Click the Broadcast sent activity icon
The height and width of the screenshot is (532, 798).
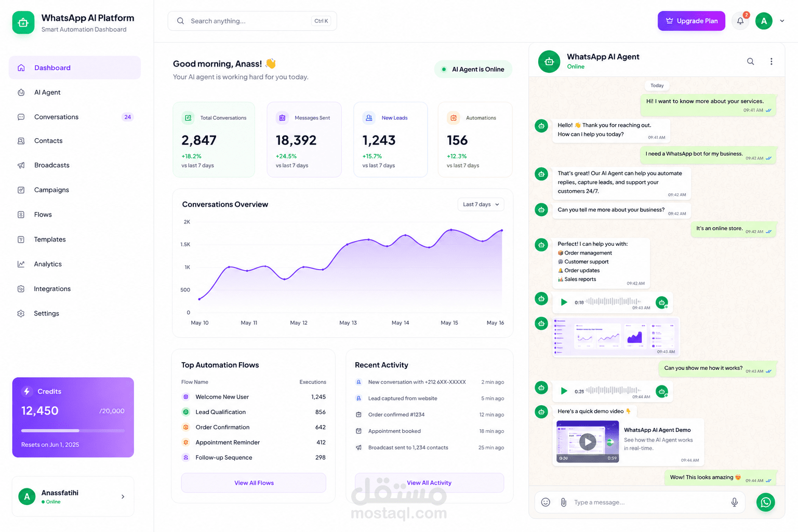(358, 447)
